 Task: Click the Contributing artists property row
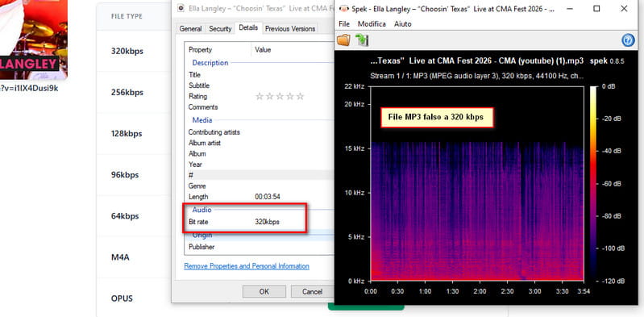coord(260,132)
